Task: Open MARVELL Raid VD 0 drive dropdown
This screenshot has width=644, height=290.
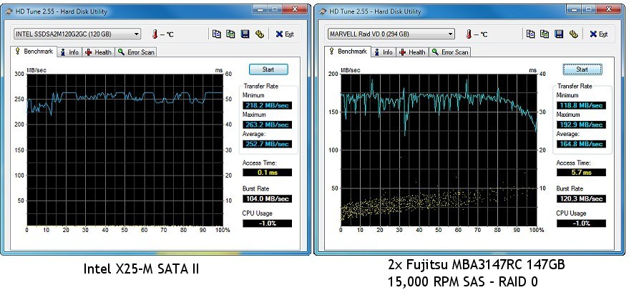Action: click(x=391, y=34)
